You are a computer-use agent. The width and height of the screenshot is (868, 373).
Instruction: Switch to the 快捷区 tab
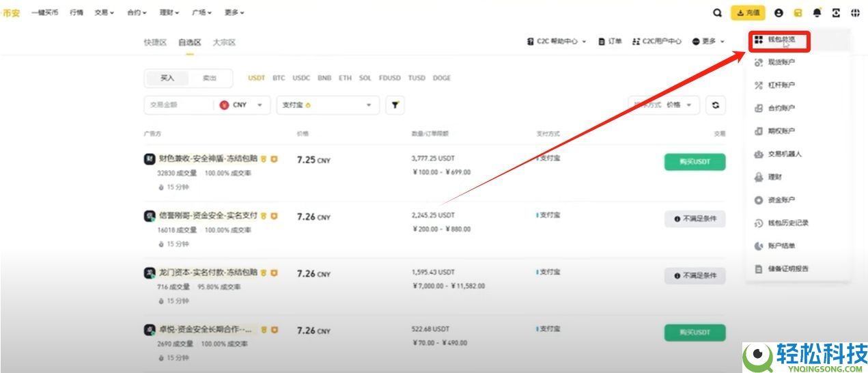pyautogui.click(x=155, y=42)
